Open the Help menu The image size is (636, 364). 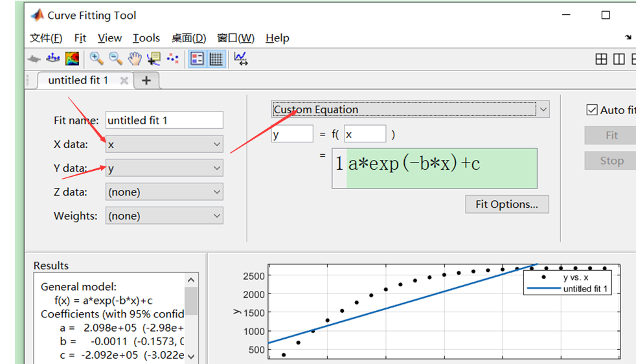[277, 38]
